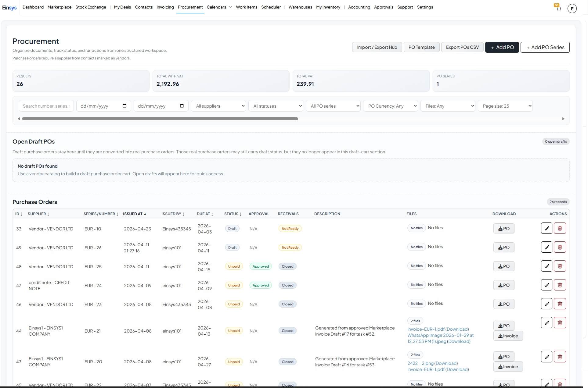Delete purchase order EUR - 26
Screen dimensions: 588x388
(560, 247)
